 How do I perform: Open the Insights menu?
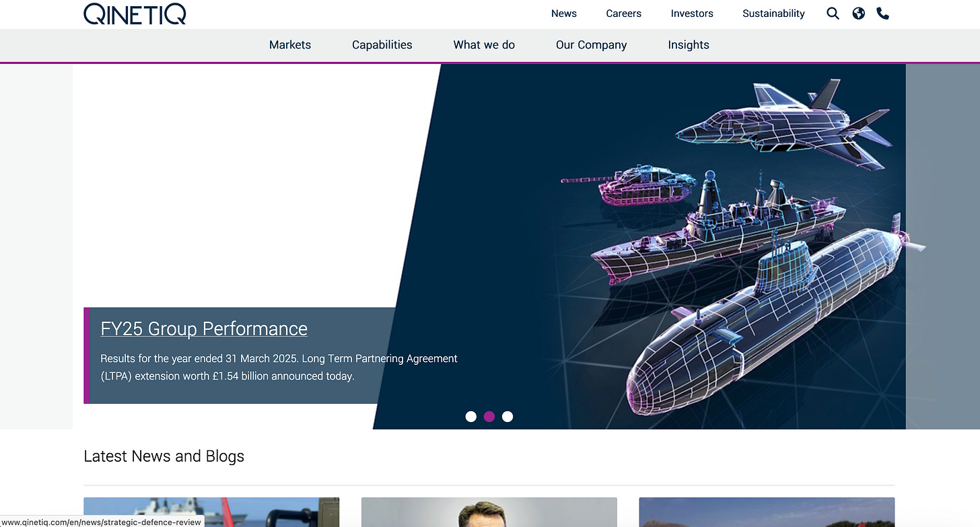pos(689,45)
